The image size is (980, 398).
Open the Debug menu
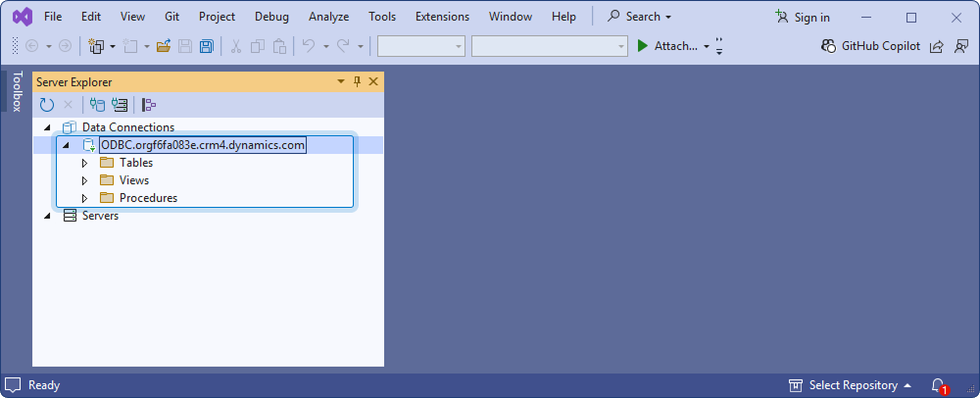click(271, 17)
